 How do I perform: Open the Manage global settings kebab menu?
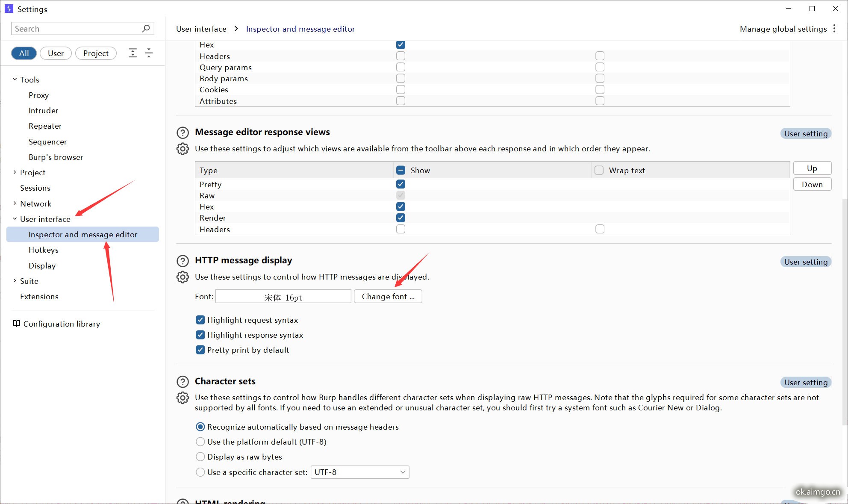(834, 29)
